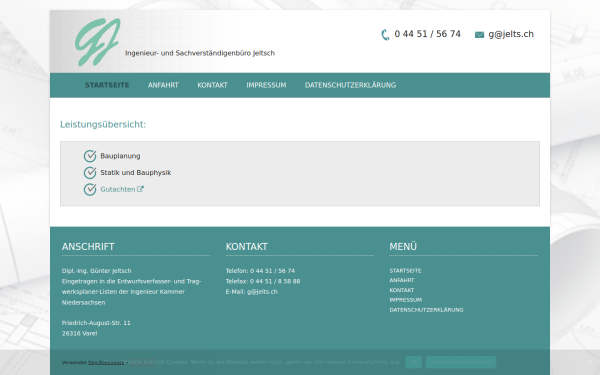Open Anfahrt in the footer menu
The width and height of the screenshot is (600, 375).
click(402, 280)
